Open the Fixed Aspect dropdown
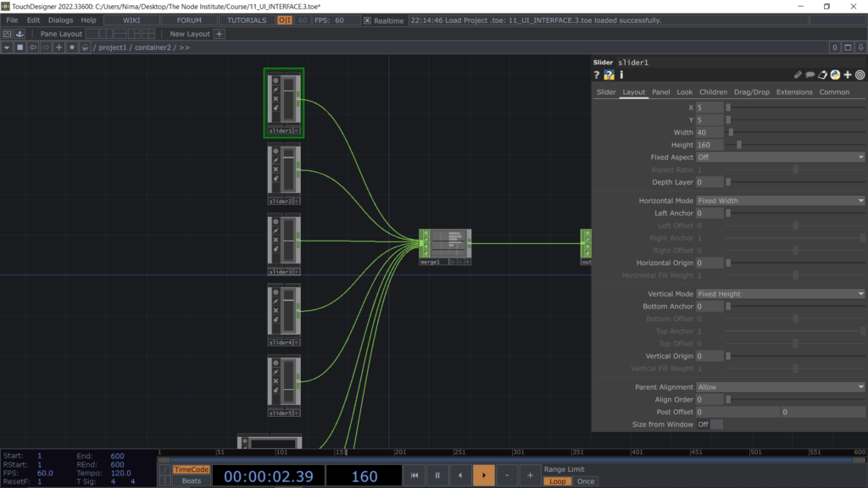Image resolution: width=868 pixels, height=488 pixels. (781, 157)
